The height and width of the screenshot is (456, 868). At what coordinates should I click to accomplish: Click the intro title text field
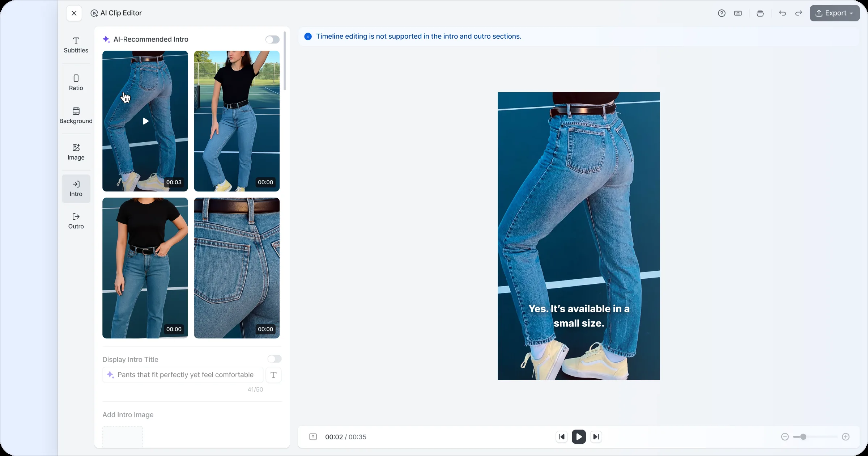183,375
